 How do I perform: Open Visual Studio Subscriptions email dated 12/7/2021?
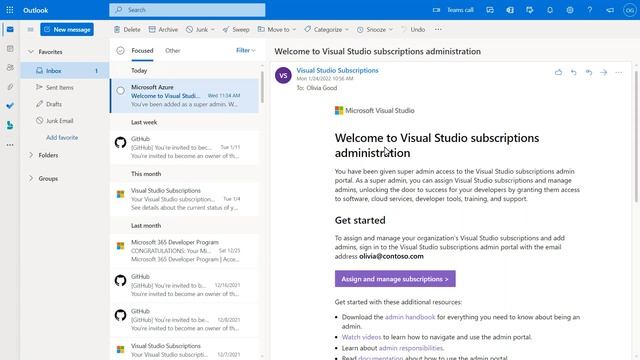[184, 350]
